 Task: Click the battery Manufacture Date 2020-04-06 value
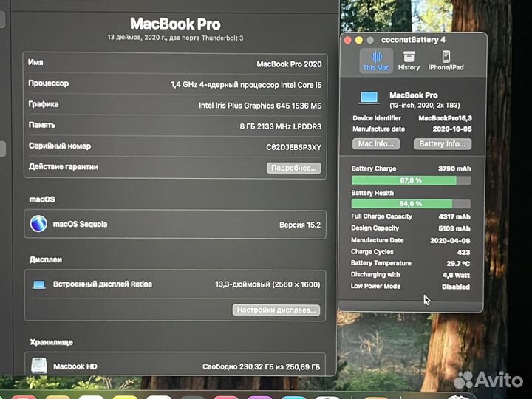coord(450,241)
